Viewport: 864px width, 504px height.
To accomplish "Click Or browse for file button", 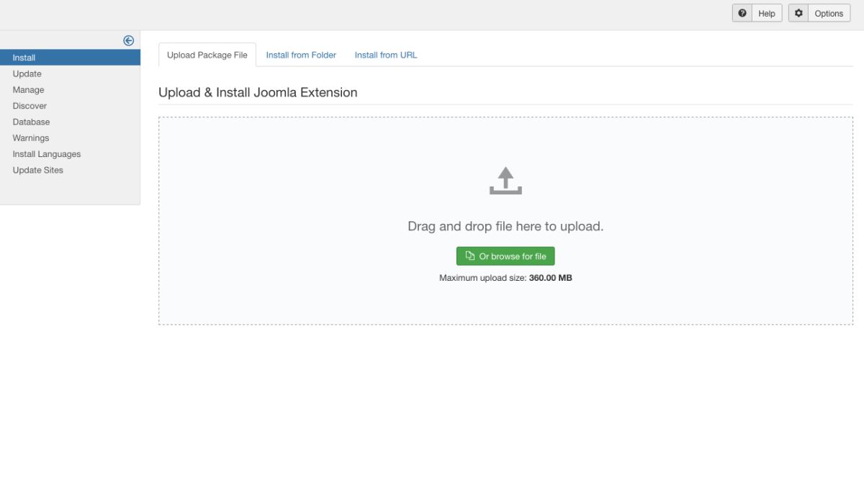I will (505, 256).
